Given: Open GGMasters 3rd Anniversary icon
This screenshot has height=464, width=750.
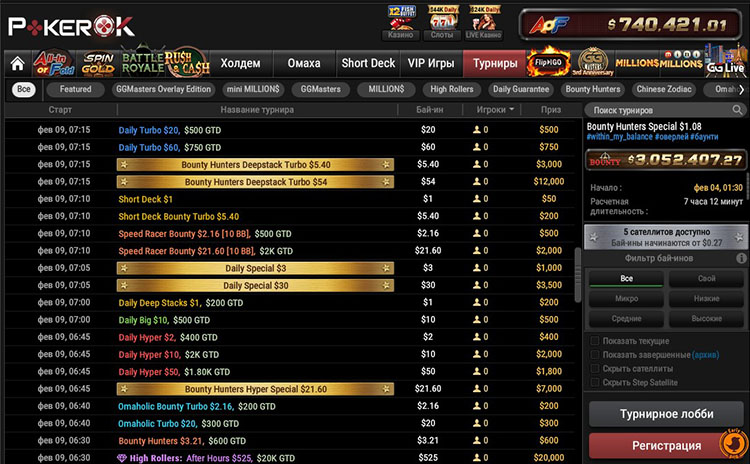Looking at the screenshot, I should pyautogui.click(x=593, y=62).
